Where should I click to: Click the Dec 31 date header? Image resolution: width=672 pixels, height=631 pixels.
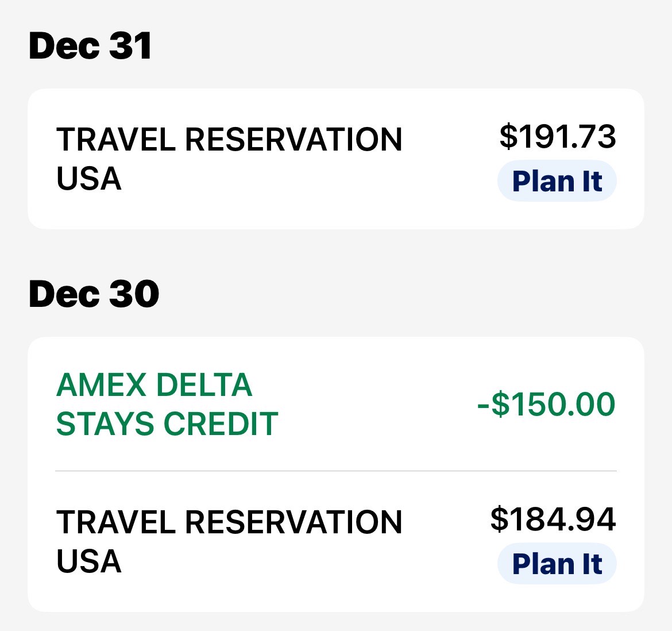90,46
